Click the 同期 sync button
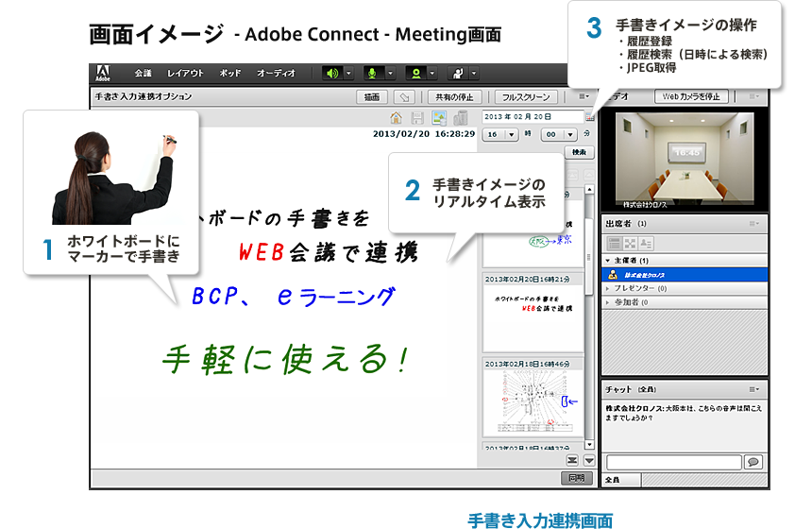The width and height of the screenshot is (812, 529). coord(576,478)
